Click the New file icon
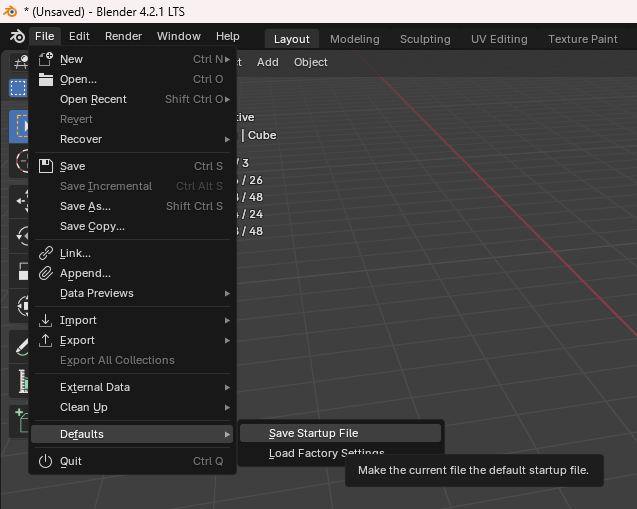 (46, 59)
